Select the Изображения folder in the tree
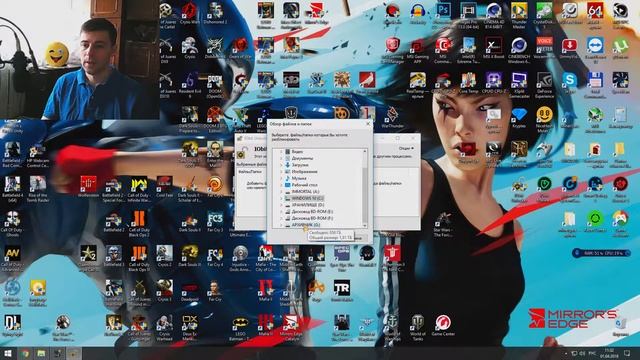The image size is (640, 360). pyautogui.click(x=304, y=172)
